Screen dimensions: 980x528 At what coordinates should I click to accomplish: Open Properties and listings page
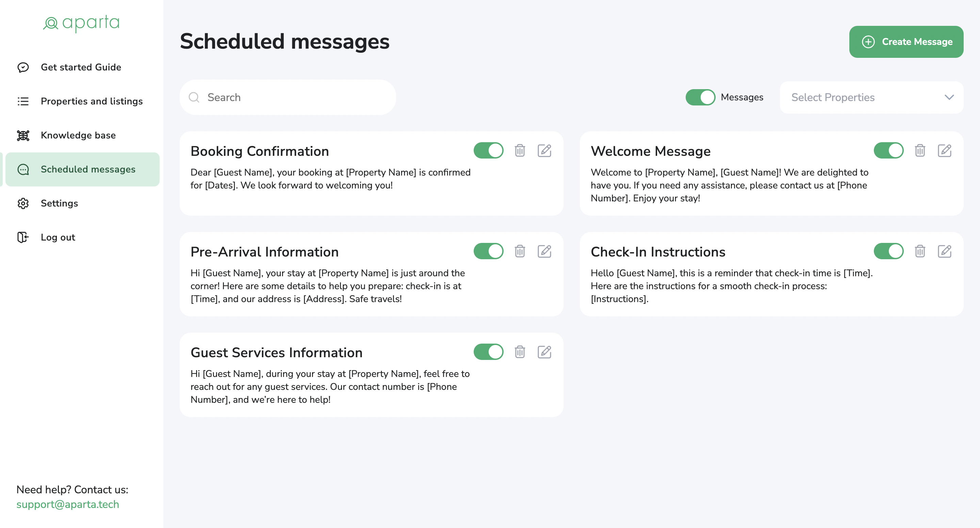(x=91, y=101)
